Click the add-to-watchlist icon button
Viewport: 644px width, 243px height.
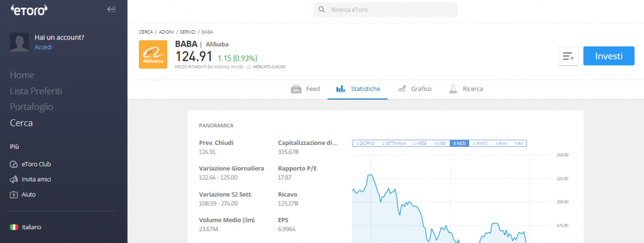tap(568, 56)
